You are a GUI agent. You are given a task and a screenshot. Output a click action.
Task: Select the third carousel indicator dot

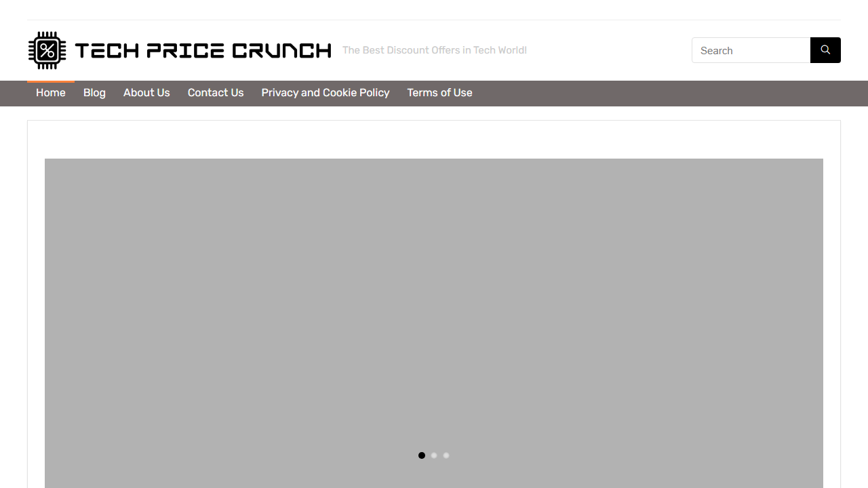click(x=446, y=455)
